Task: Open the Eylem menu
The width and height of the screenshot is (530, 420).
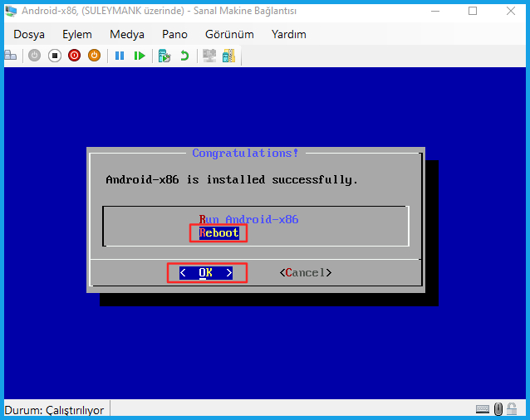Action: tap(77, 34)
